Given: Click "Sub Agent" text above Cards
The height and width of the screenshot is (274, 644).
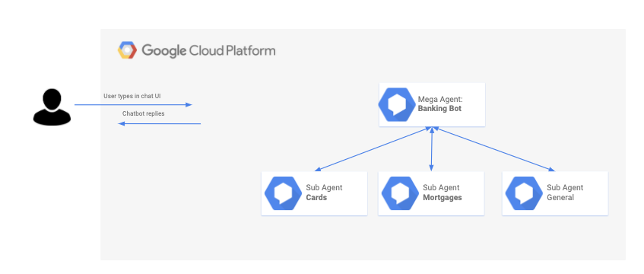Looking at the screenshot, I should tap(324, 187).
